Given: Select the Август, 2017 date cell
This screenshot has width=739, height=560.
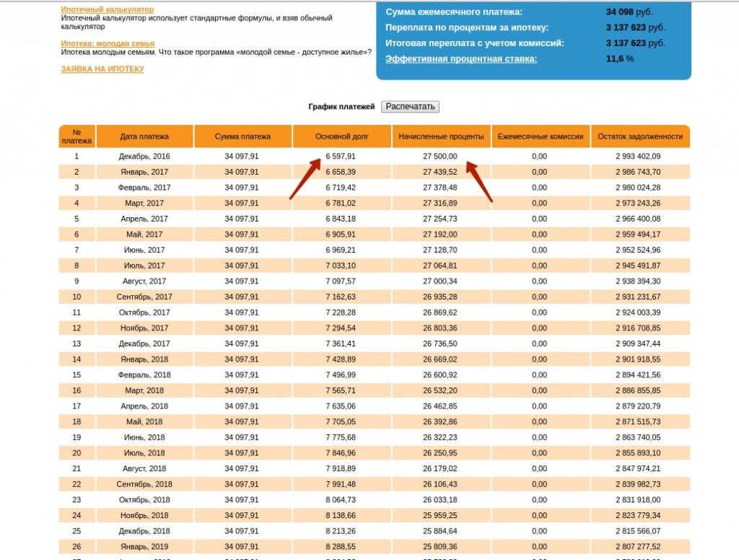Looking at the screenshot, I should tap(144, 281).
